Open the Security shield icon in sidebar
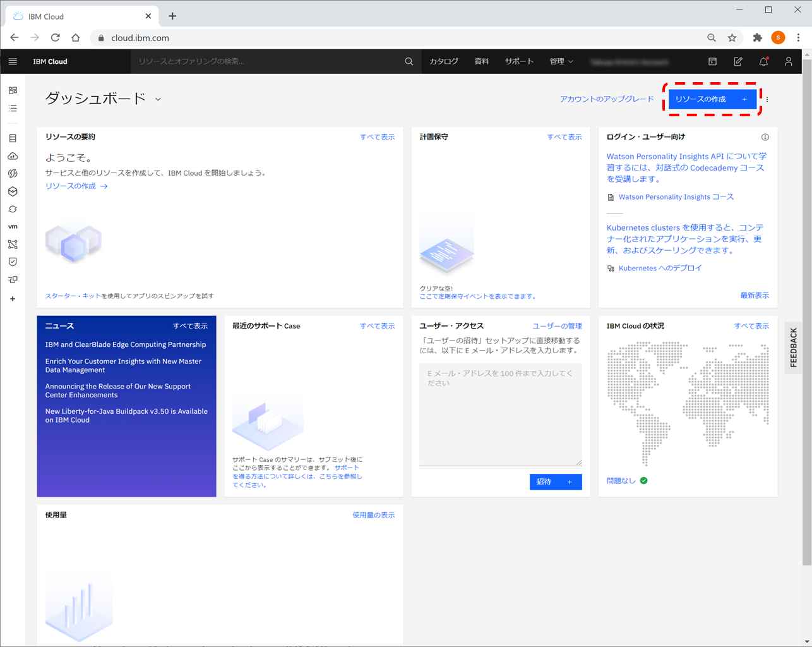Viewport: 812px width, 647px height. [x=13, y=262]
